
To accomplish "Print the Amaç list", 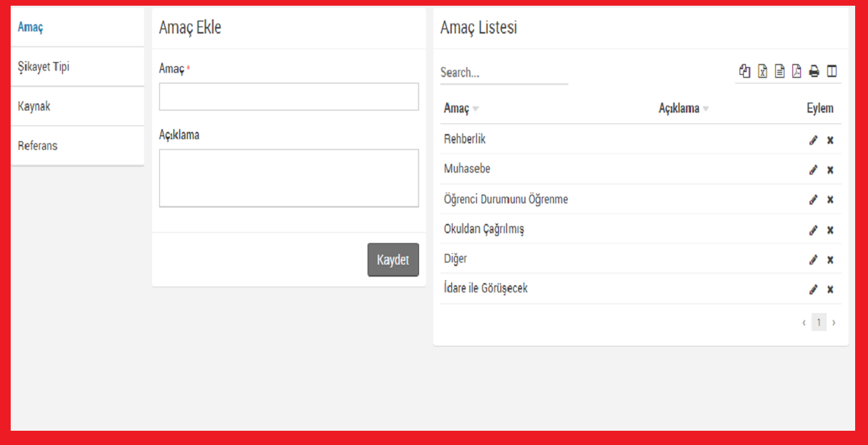I will 814,71.
